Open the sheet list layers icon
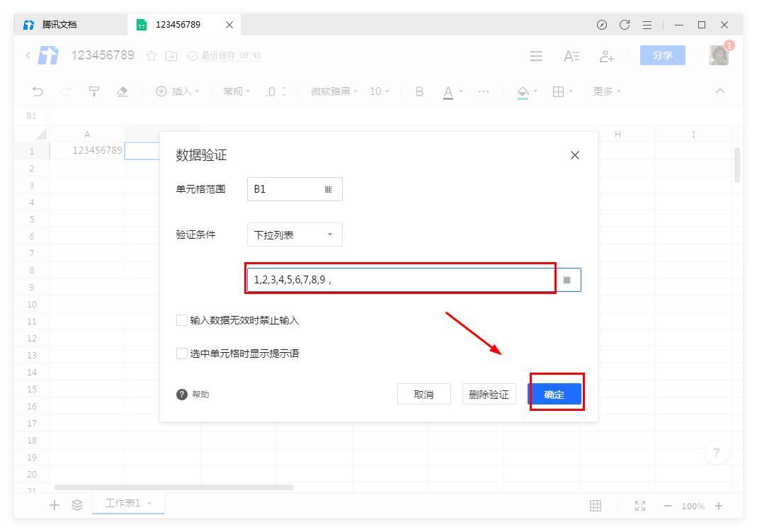This screenshot has height=532, width=757. click(77, 505)
